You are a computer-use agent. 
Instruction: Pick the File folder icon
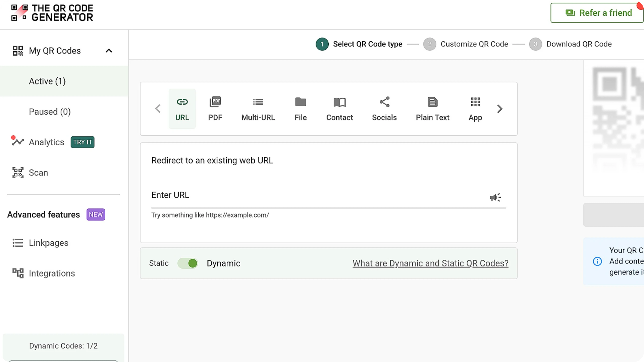301,102
